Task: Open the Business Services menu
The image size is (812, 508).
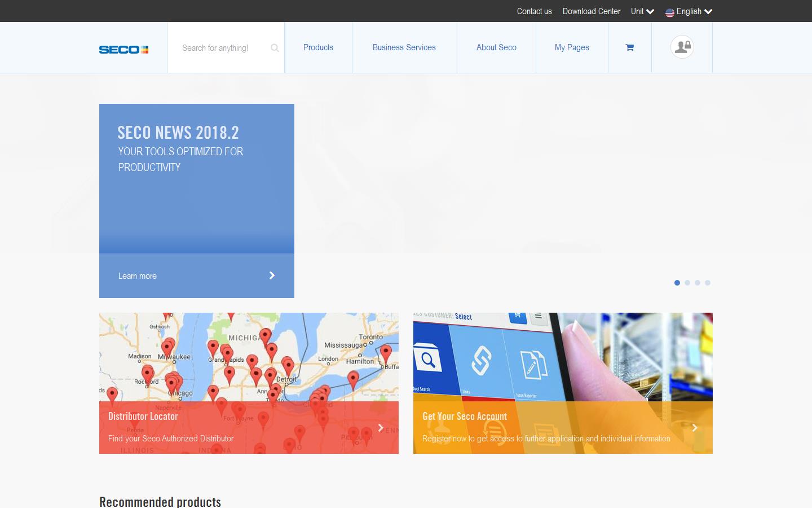Action: point(404,47)
